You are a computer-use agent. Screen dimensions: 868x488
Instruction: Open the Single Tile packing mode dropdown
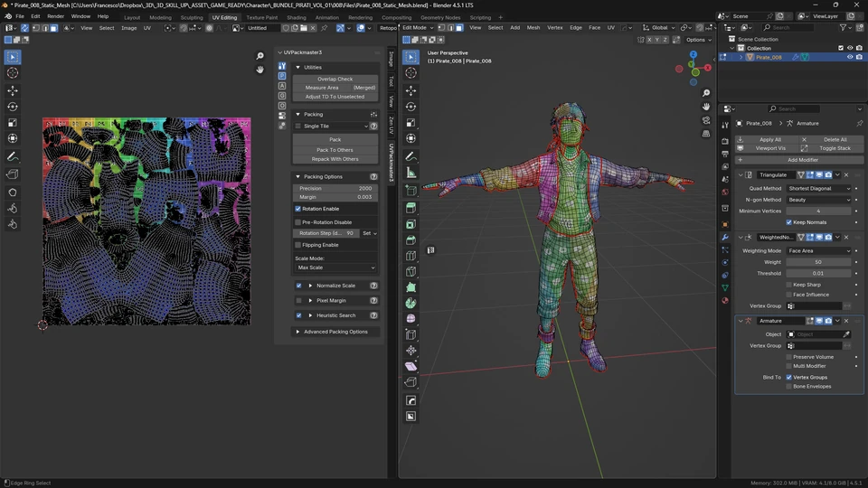tap(331, 127)
